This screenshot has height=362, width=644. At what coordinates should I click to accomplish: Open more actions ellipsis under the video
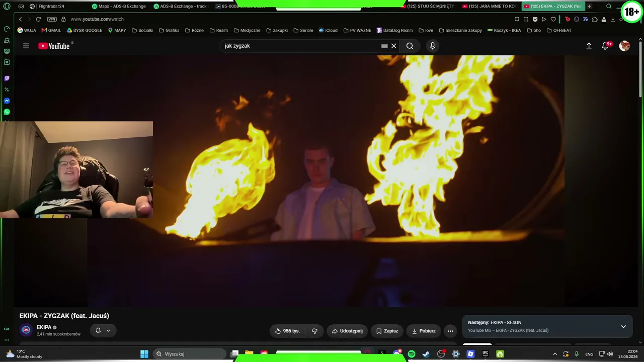[x=450, y=331]
